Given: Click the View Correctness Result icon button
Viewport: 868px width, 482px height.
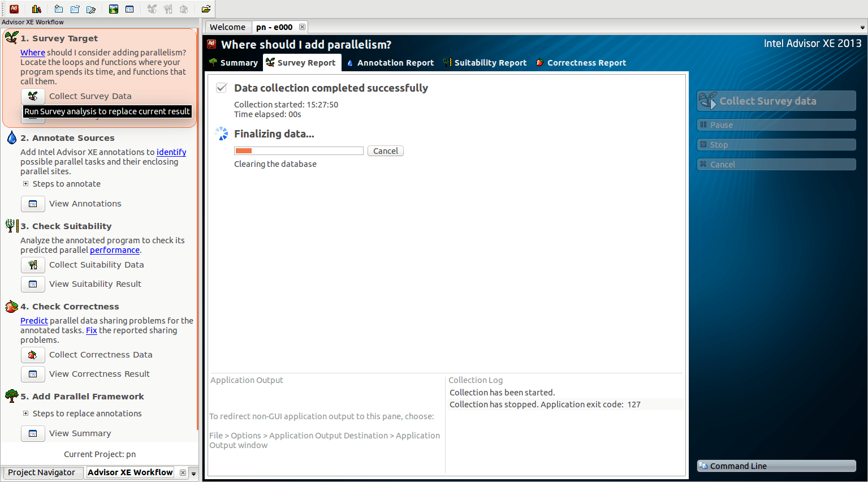Looking at the screenshot, I should 33,374.
